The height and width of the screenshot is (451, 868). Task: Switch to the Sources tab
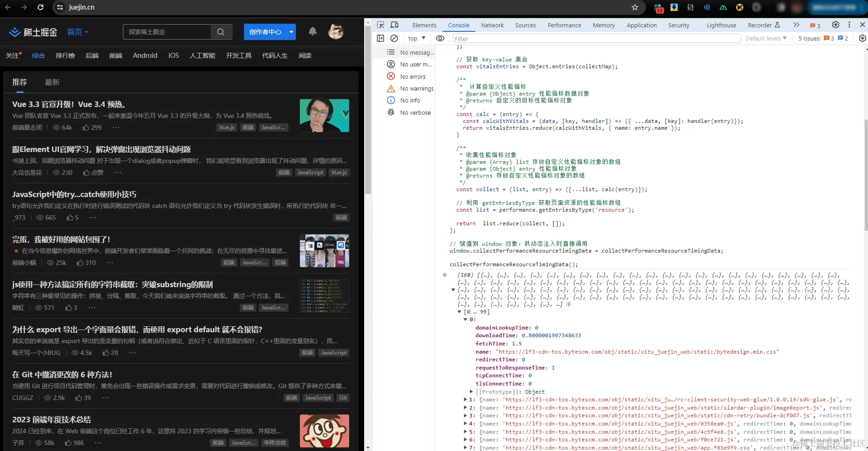pos(525,25)
